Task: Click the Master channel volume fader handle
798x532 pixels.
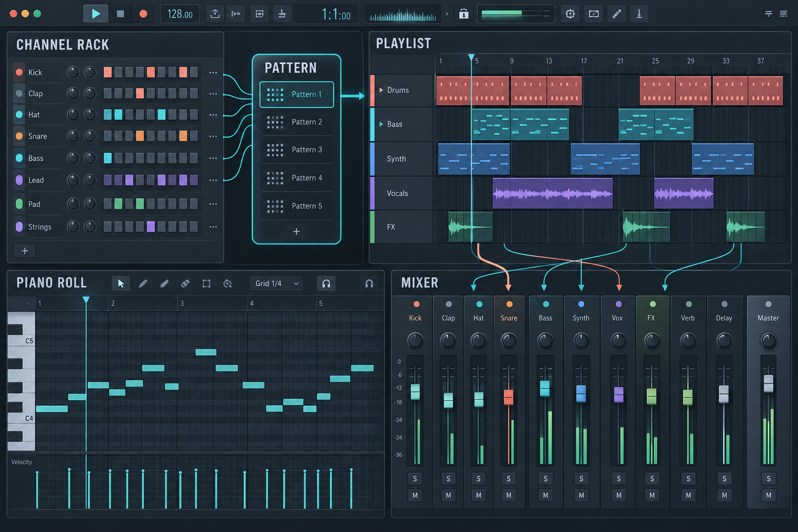Action: click(768, 383)
